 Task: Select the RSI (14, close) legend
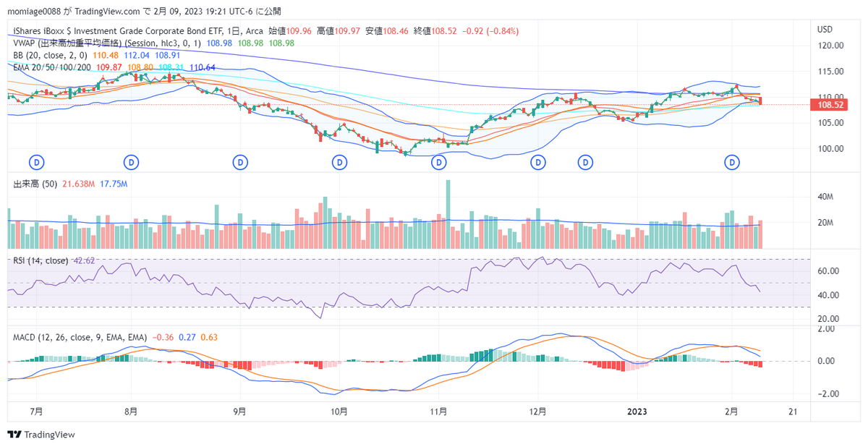[41, 260]
